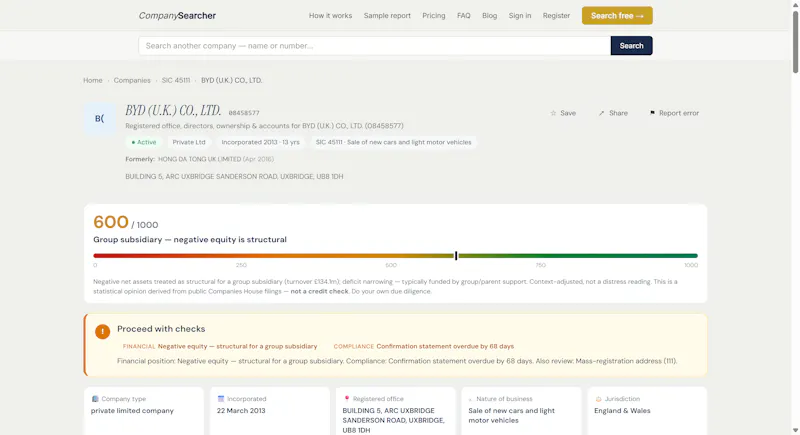The image size is (800, 435).
Task: Click the BYD (U.K.) CO., LTD. breadcrumb text
Action: [x=231, y=81]
